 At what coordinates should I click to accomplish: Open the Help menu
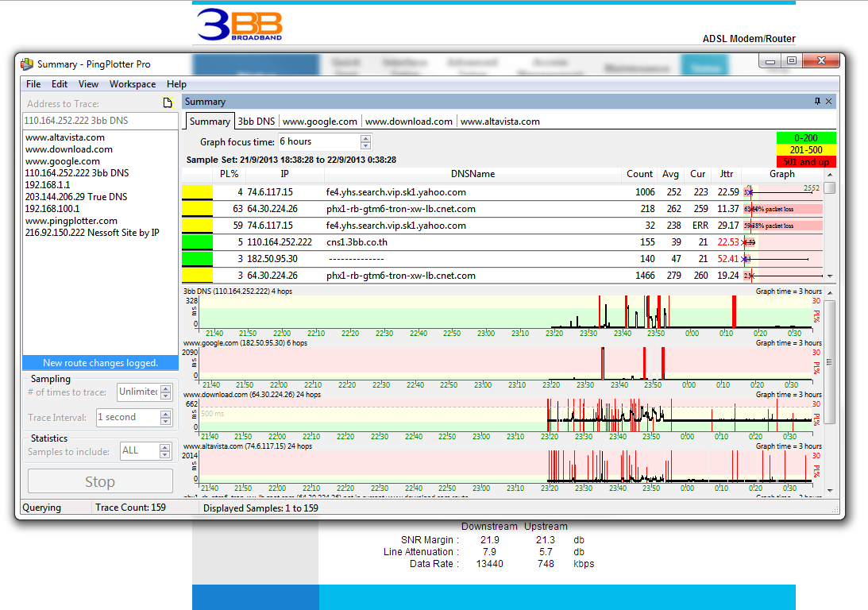click(176, 84)
